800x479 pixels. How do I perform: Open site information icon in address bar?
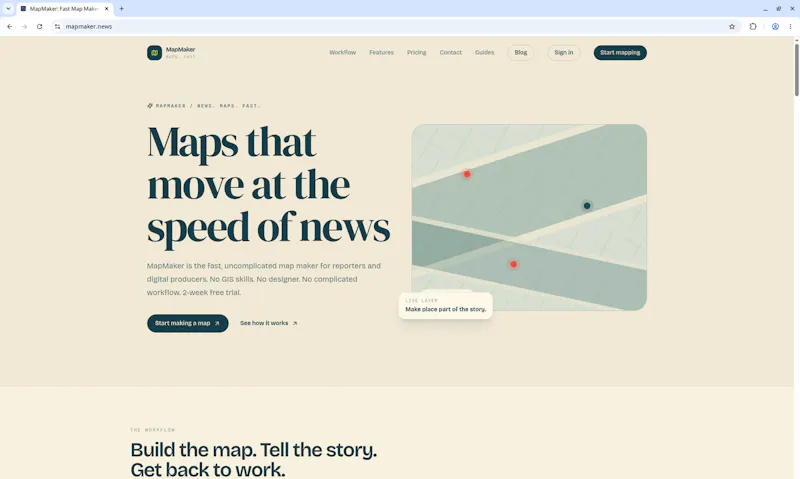57,27
